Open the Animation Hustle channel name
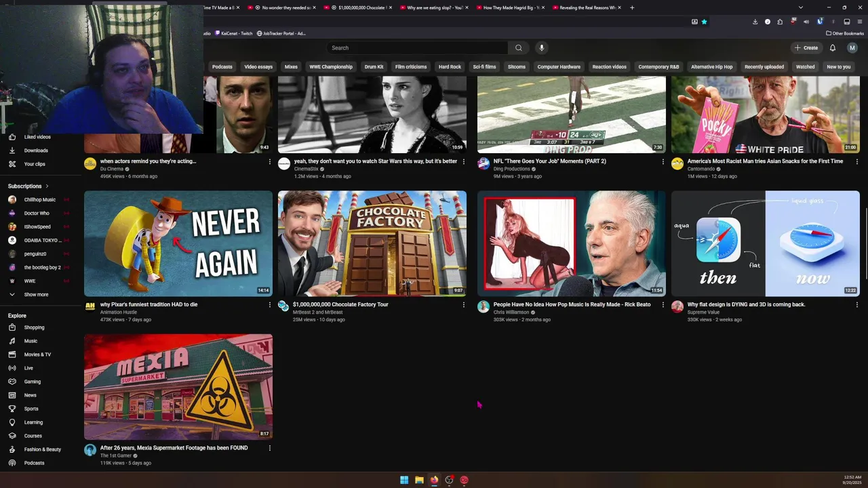The width and height of the screenshot is (868, 488). [119, 312]
